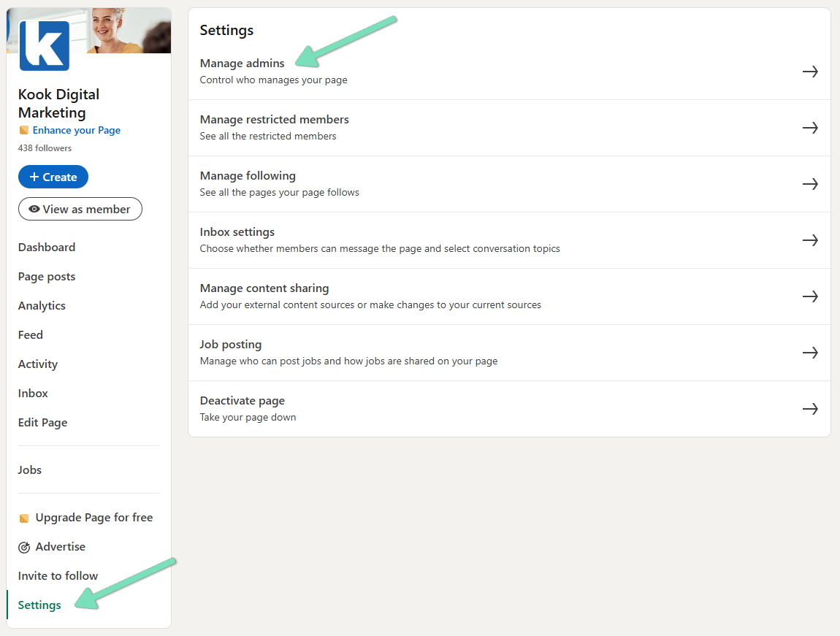Click the Kook Digital Marketing logo

pyautogui.click(x=45, y=45)
